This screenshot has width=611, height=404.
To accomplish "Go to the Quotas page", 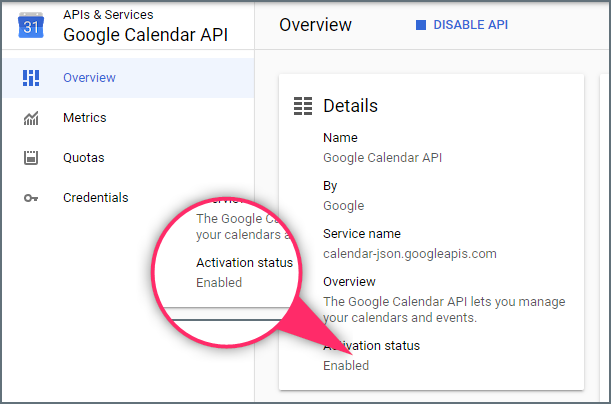I will [83, 158].
